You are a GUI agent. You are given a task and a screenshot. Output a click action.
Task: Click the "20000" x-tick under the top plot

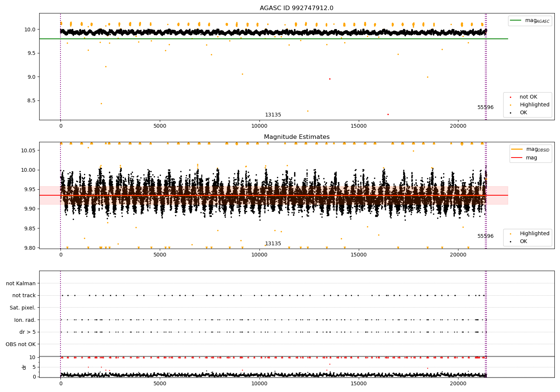pos(458,126)
